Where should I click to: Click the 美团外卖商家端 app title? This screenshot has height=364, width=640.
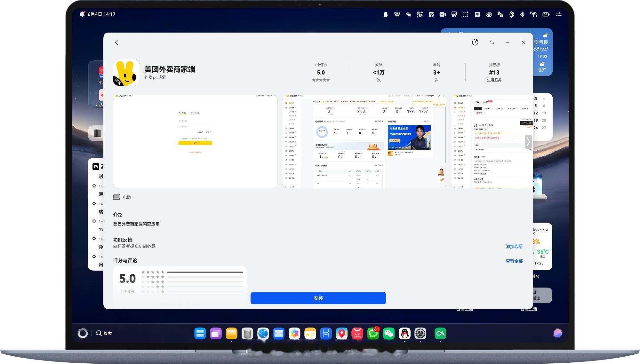170,69
